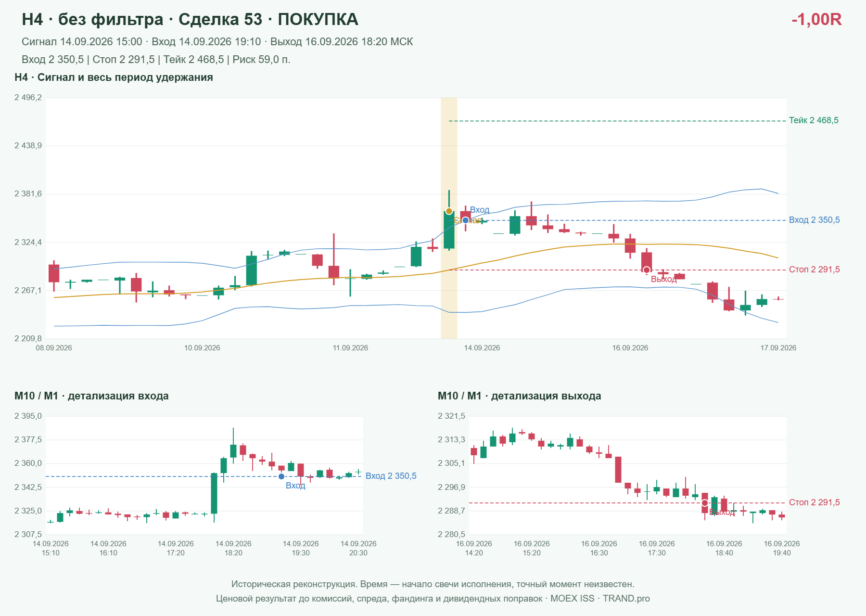Screen dimensions: 866x616
Task: Click the 2 360,0 label in entry detail chart
Action: [x=28, y=463]
